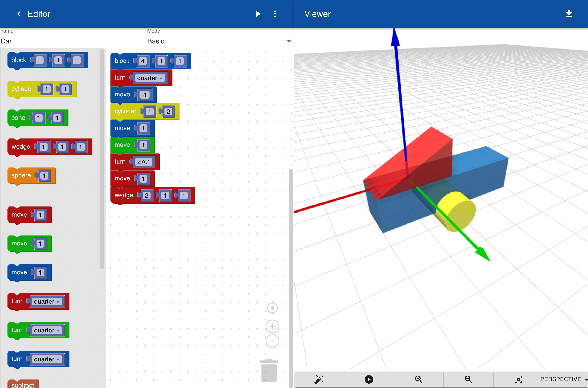Edit sphere radius value in toolbox

coord(44,176)
